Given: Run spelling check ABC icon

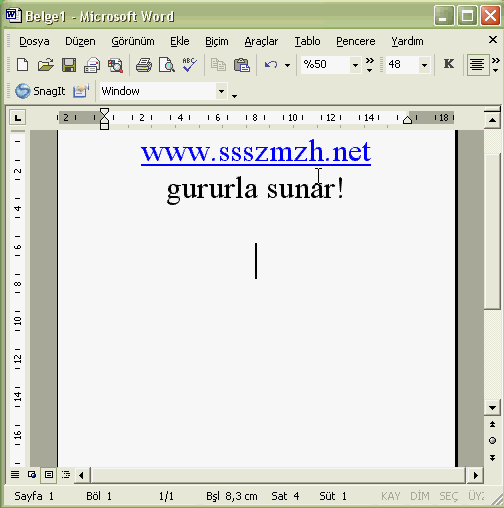Looking at the screenshot, I should (189, 64).
